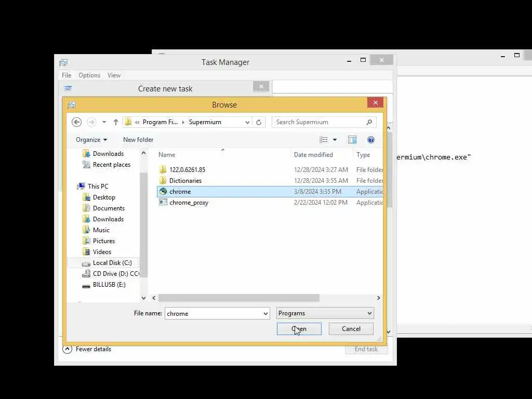Cancel the Browse dialog
The width and height of the screenshot is (532, 399).
click(x=351, y=329)
